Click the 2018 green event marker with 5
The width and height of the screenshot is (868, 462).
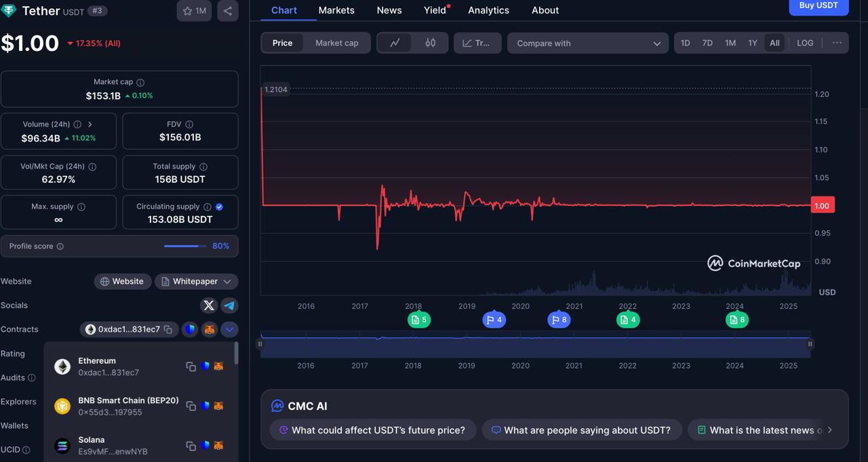419,320
